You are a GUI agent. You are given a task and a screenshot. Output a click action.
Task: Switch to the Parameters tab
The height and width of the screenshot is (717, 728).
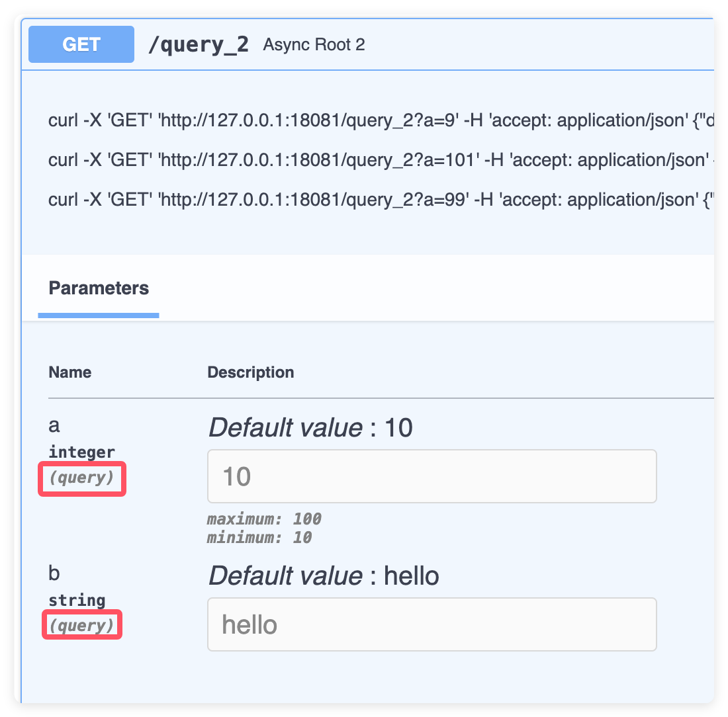tap(99, 288)
